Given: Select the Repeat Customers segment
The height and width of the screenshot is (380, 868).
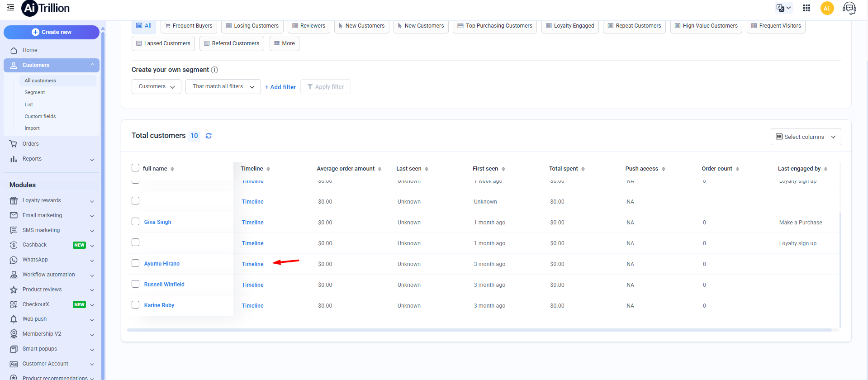Looking at the screenshot, I should 634,26.
